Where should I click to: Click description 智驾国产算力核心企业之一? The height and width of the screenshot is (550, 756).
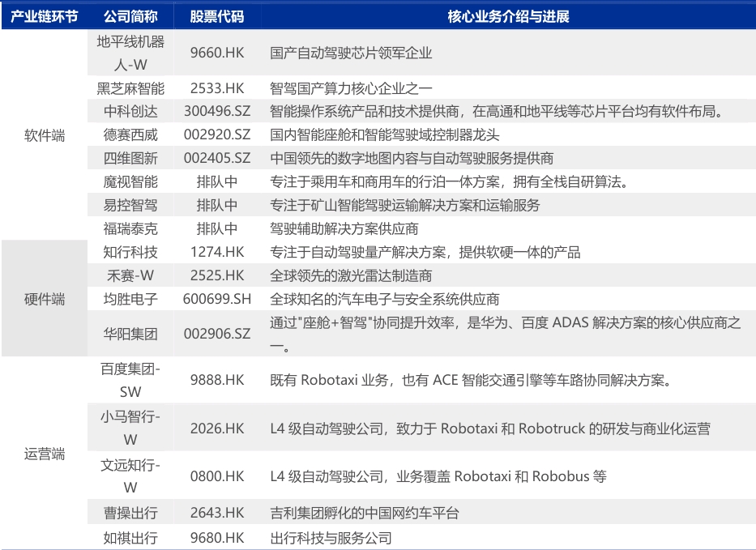click(x=351, y=88)
